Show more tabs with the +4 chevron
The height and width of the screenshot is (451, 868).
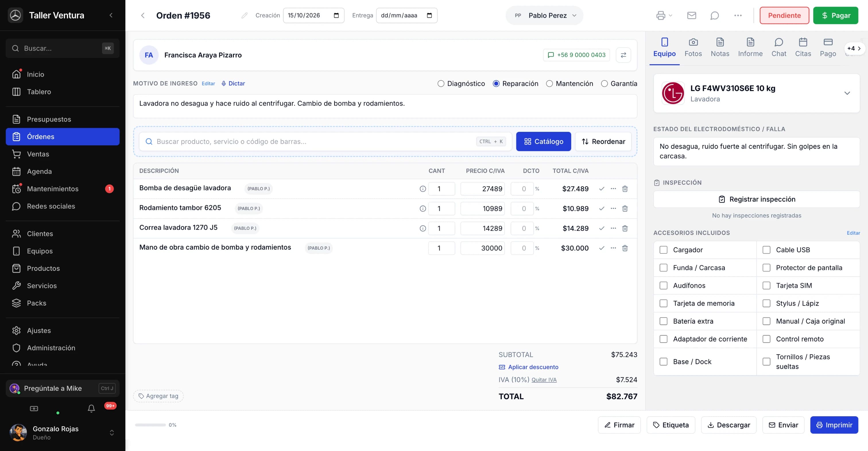854,48
